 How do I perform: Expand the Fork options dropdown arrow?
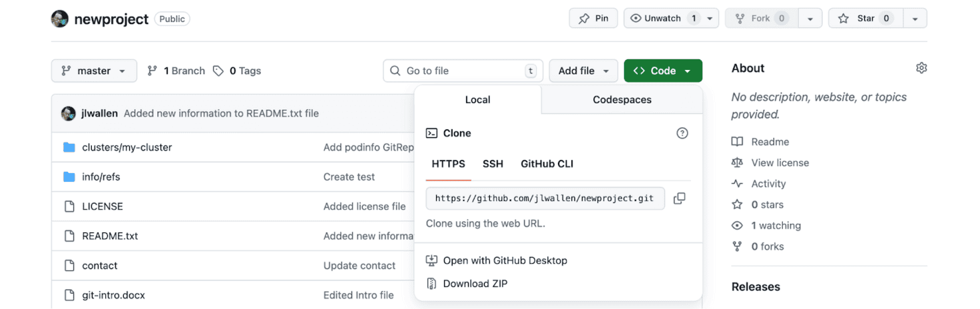810,19
